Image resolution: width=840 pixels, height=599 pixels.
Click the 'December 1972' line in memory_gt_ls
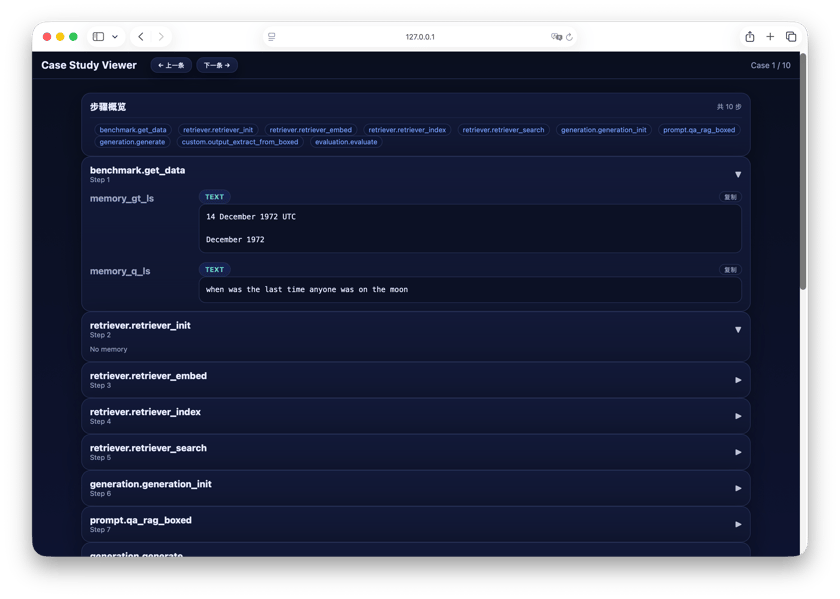(x=235, y=240)
